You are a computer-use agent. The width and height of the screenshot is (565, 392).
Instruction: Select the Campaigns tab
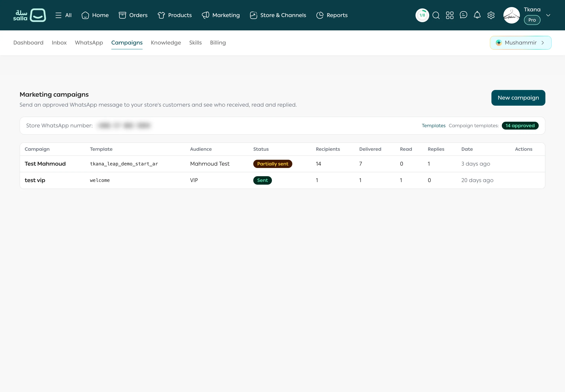[127, 43]
